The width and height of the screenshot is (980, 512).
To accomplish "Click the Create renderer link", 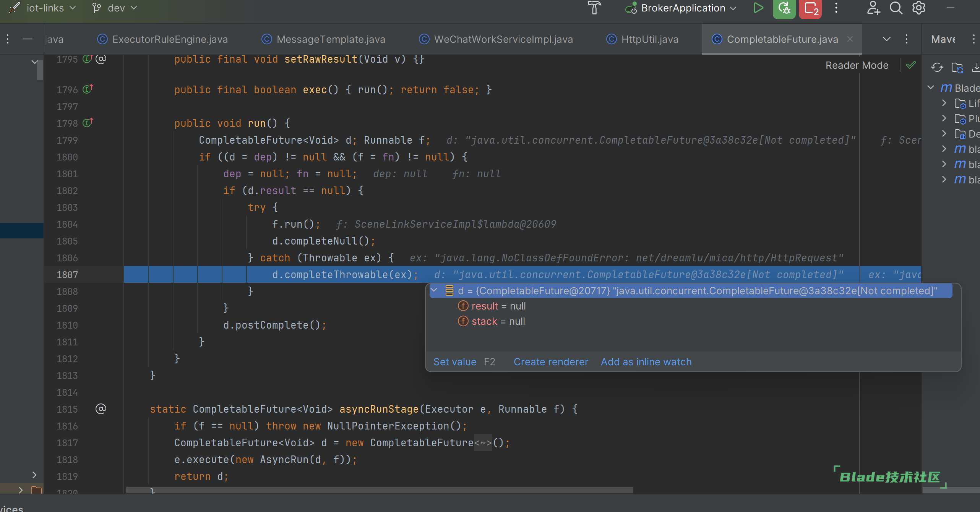I will [x=551, y=362].
